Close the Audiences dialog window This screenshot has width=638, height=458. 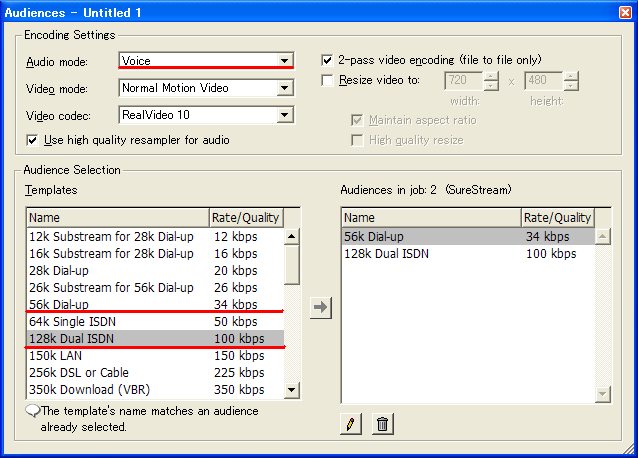pos(625,13)
